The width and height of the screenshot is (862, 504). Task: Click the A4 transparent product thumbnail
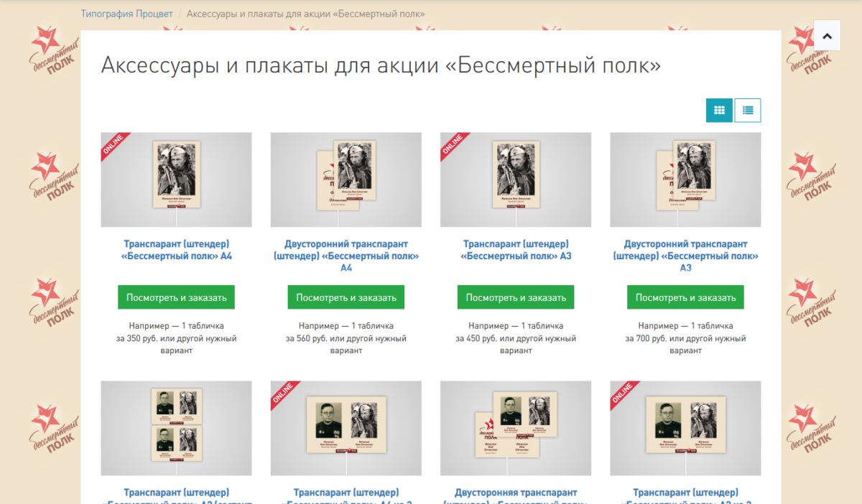176,179
